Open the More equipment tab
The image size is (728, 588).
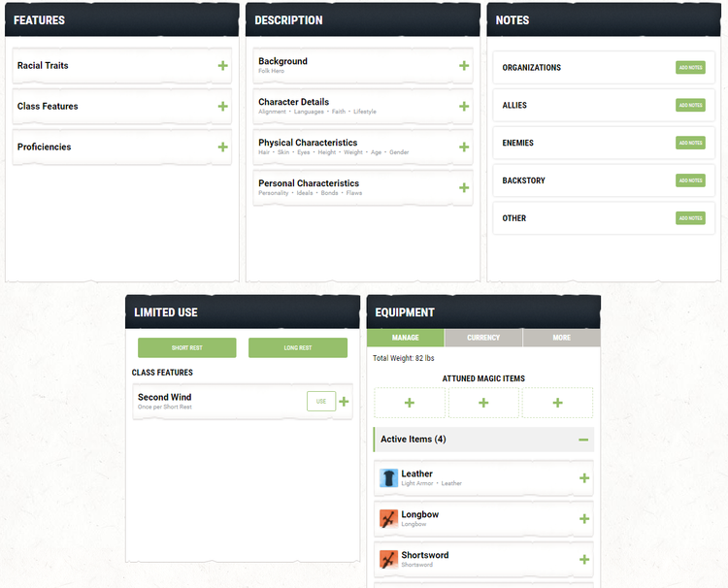tap(561, 338)
